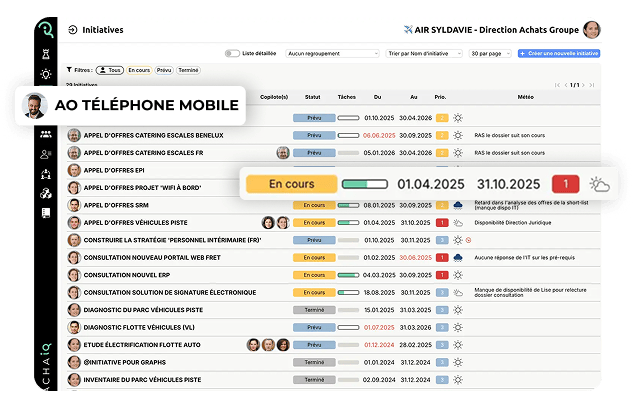
Task: Click the Initiatives arrow icon in header
Action: tap(72, 30)
